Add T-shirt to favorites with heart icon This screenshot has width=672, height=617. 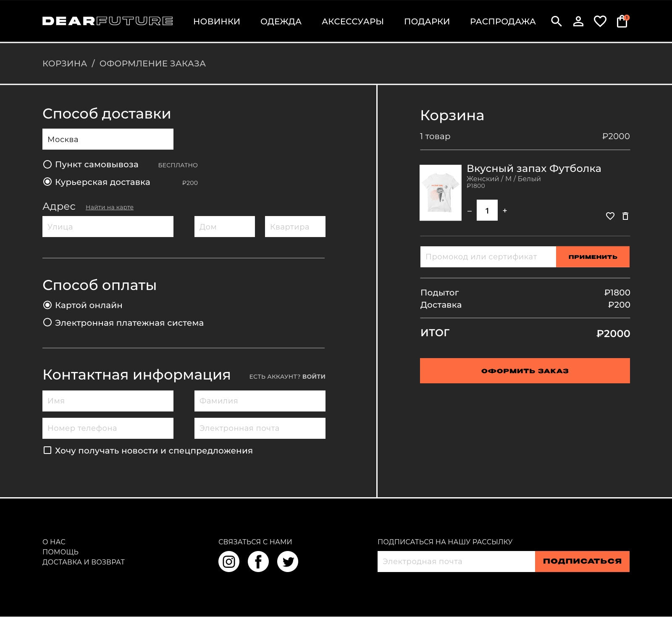[x=610, y=216]
